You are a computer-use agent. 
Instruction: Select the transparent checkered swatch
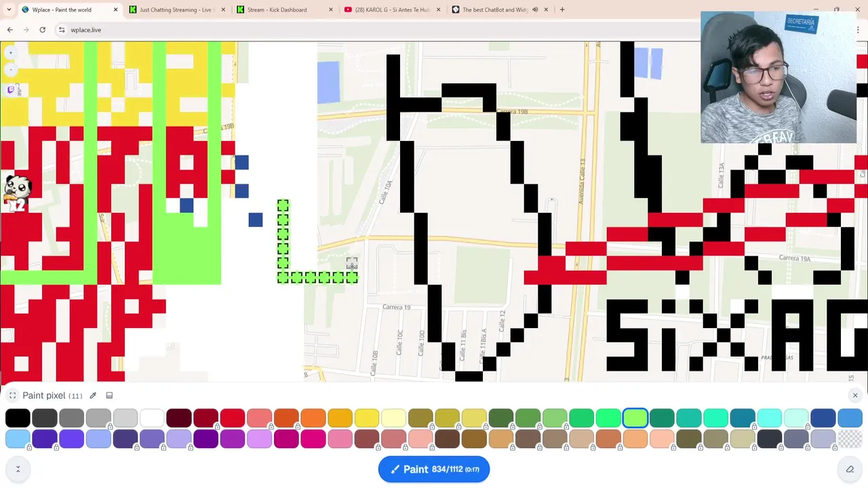point(850,439)
